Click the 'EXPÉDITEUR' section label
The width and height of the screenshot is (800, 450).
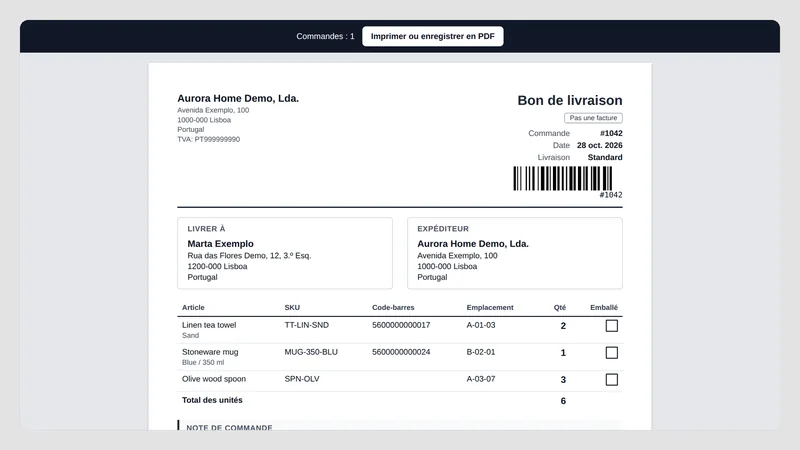(x=443, y=229)
